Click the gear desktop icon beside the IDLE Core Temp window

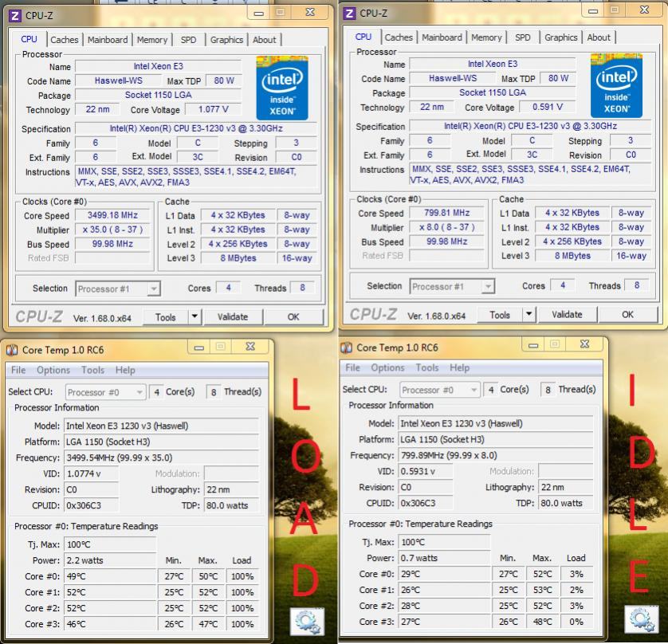click(642, 619)
